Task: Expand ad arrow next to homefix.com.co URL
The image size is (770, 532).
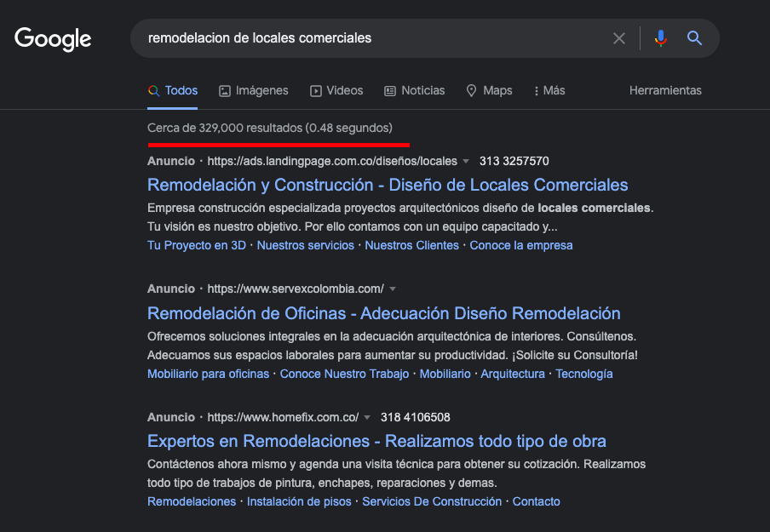Action: pyautogui.click(x=367, y=418)
